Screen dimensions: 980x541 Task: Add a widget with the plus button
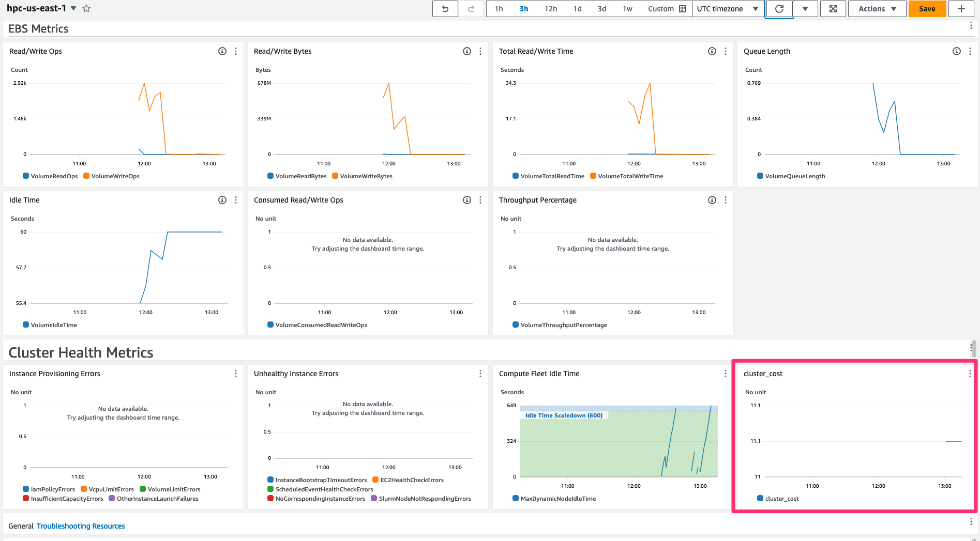pyautogui.click(x=961, y=9)
